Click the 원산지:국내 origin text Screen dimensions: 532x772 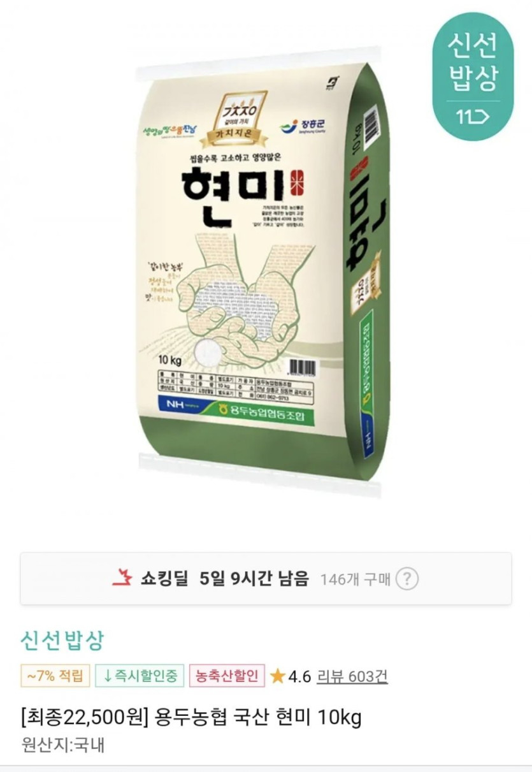click(62, 745)
